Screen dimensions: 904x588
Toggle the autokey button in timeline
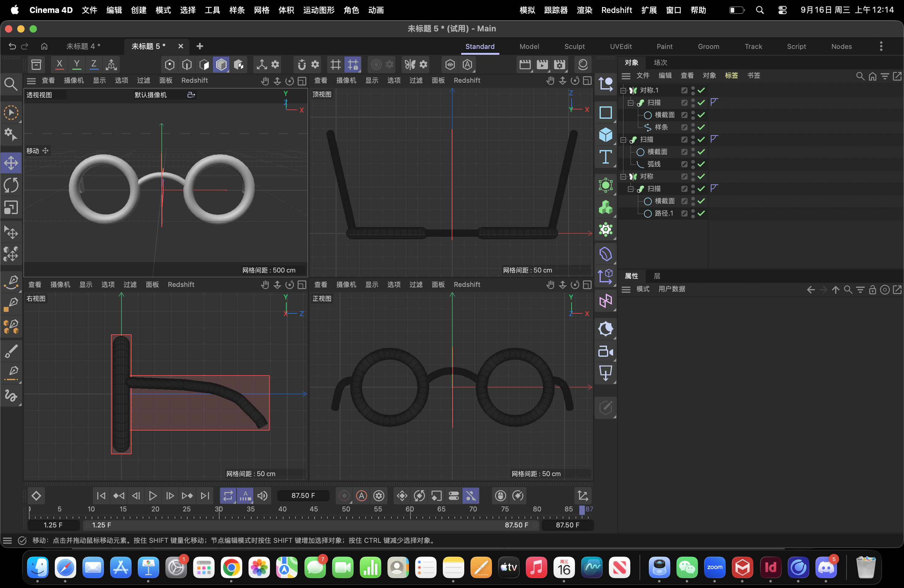click(362, 496)
